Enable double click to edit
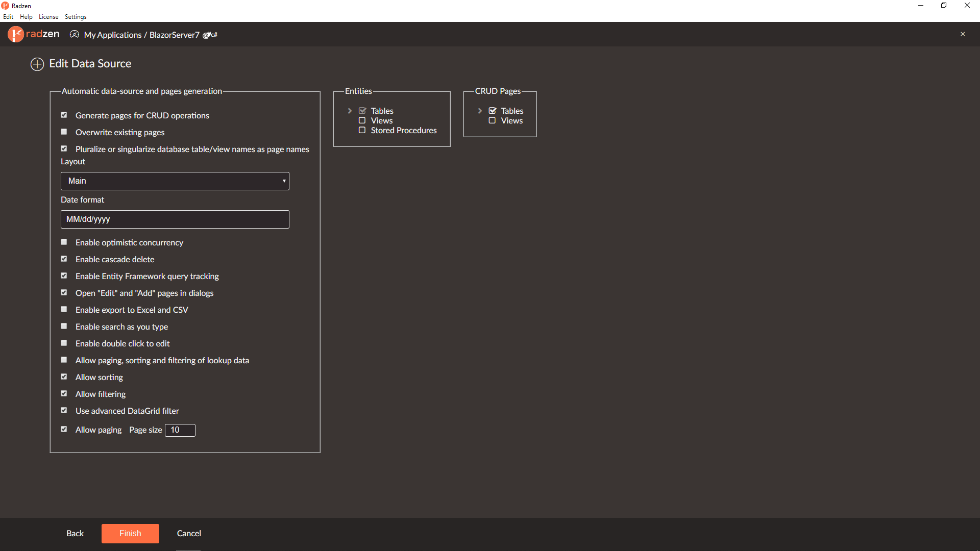This screenshot has height=551, width=980. point(64,343)
